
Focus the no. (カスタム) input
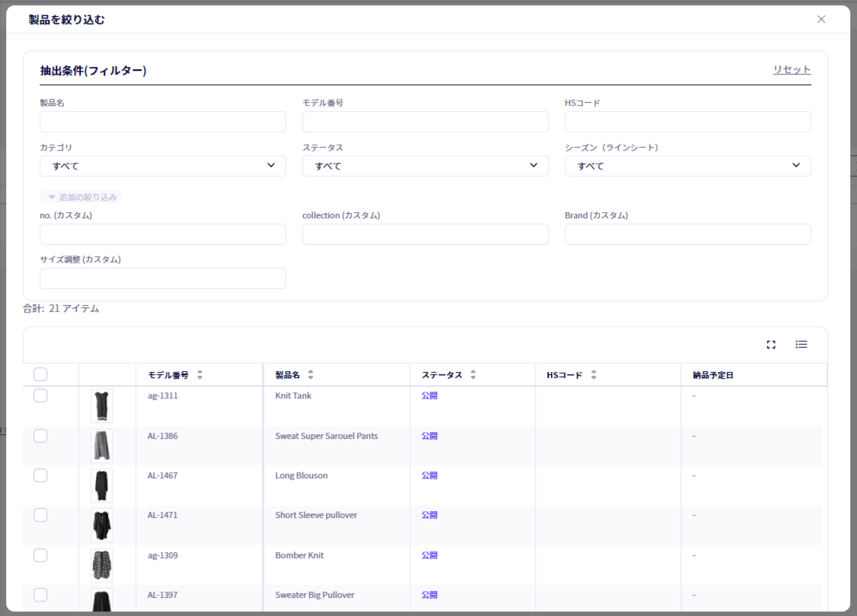[x=163, y=234]
